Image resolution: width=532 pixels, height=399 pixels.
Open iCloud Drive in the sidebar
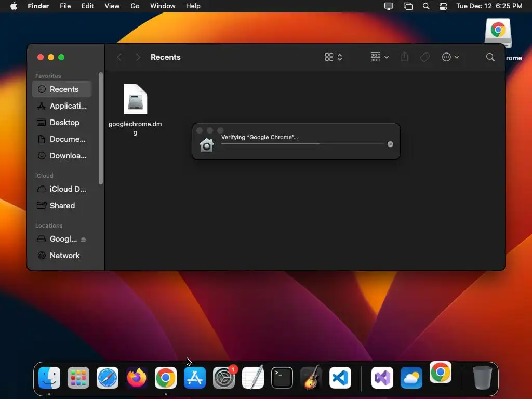[62, 189]
